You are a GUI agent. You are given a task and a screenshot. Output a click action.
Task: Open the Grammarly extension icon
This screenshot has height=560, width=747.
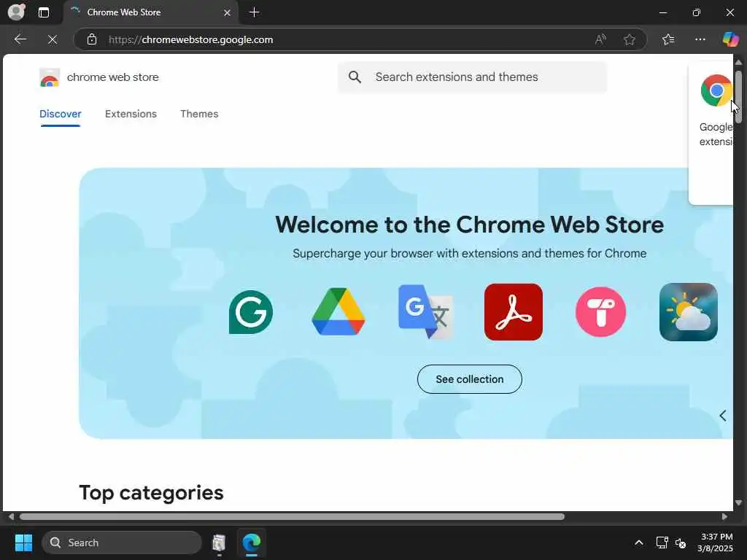[251, 312]
